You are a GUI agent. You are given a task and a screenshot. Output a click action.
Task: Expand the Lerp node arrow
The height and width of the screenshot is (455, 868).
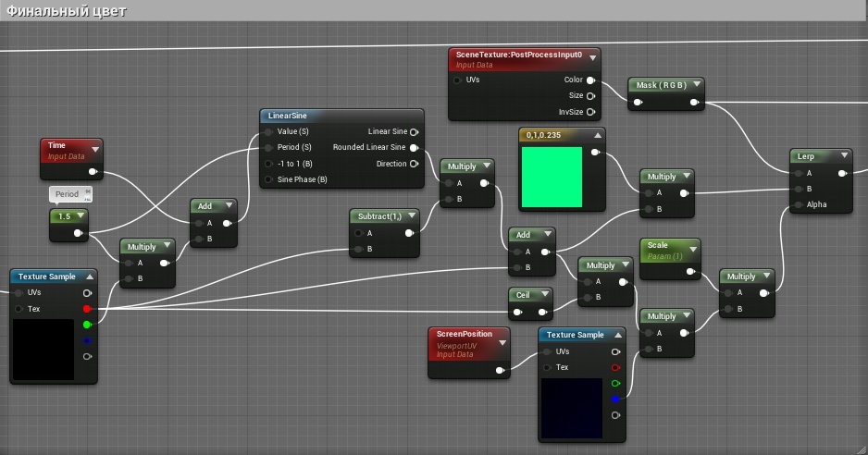[844, 155]
